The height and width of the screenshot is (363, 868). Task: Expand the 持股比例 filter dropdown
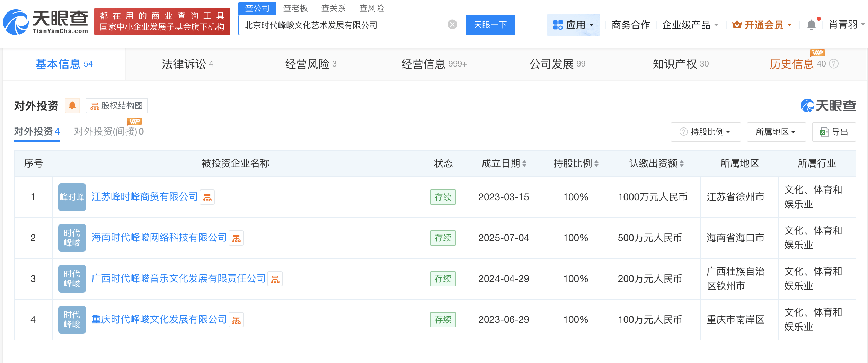pos(706,132)
